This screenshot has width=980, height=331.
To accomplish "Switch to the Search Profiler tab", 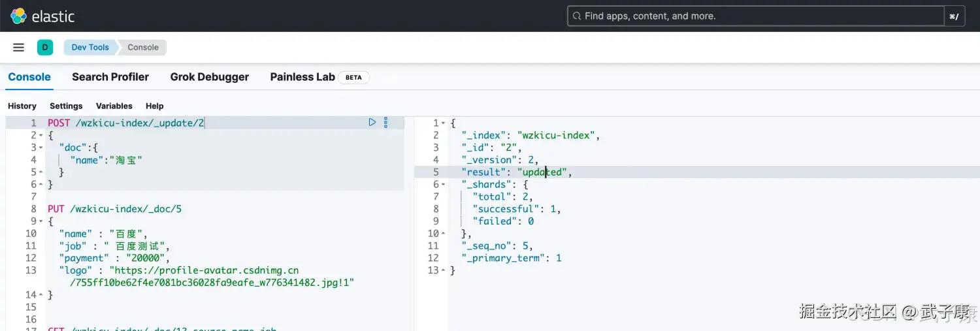I will pos(110,77).
